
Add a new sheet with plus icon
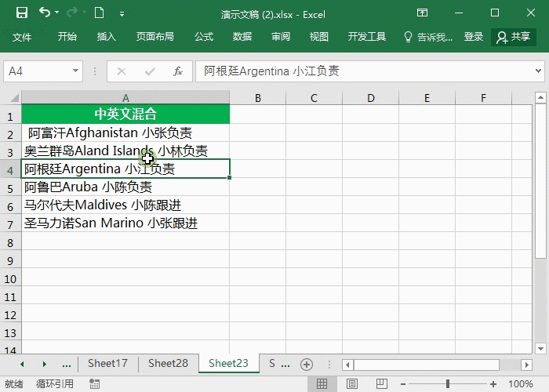tap(307, 364)
